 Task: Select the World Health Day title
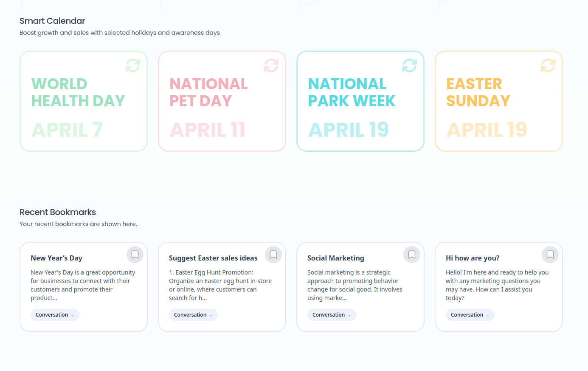pyautogui.click(x=78, y=92)
